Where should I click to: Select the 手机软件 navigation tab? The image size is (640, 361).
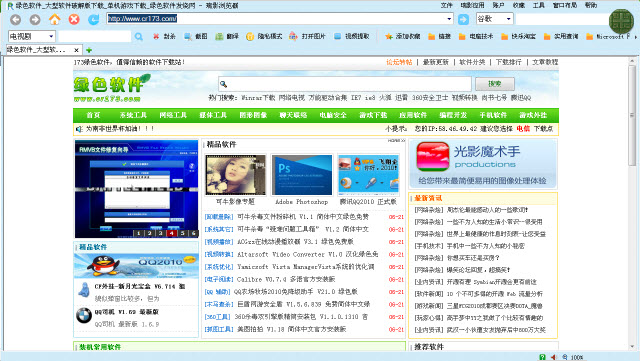(493, 115)
